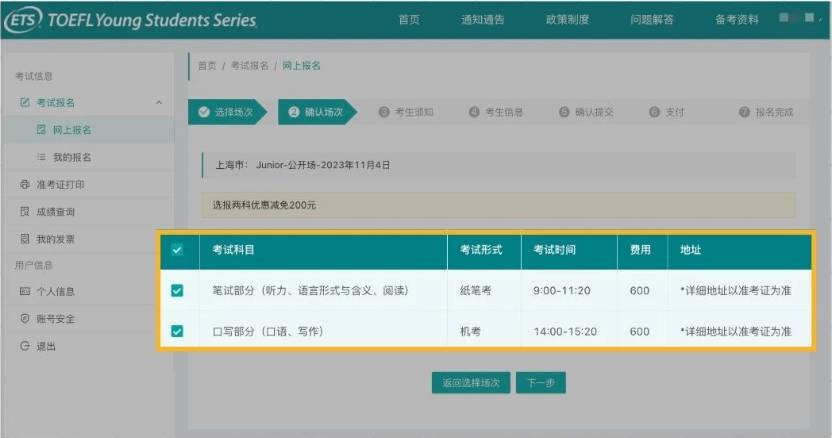Open the 问题解答 navigation item

pyautogui.click(x=652, y=20)
